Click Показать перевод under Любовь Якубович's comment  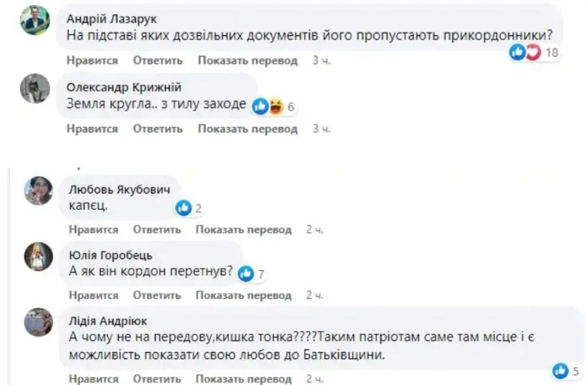click(245, 230)
